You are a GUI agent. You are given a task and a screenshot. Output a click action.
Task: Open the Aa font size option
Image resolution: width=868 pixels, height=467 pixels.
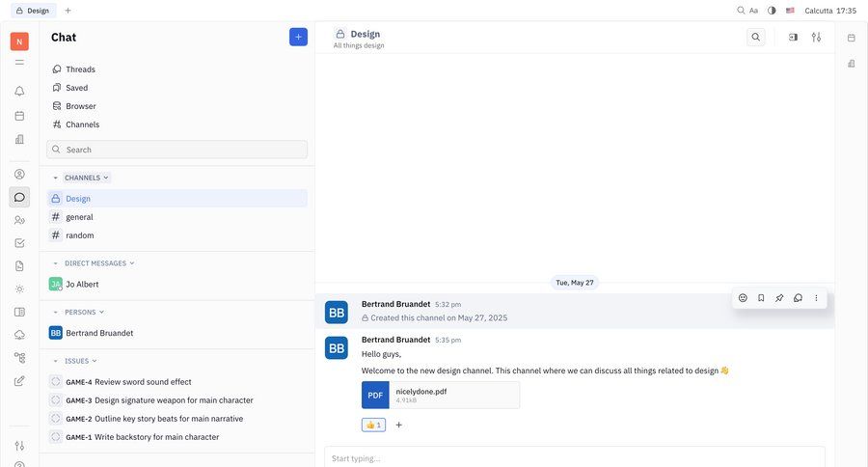[x=754, y=11]
